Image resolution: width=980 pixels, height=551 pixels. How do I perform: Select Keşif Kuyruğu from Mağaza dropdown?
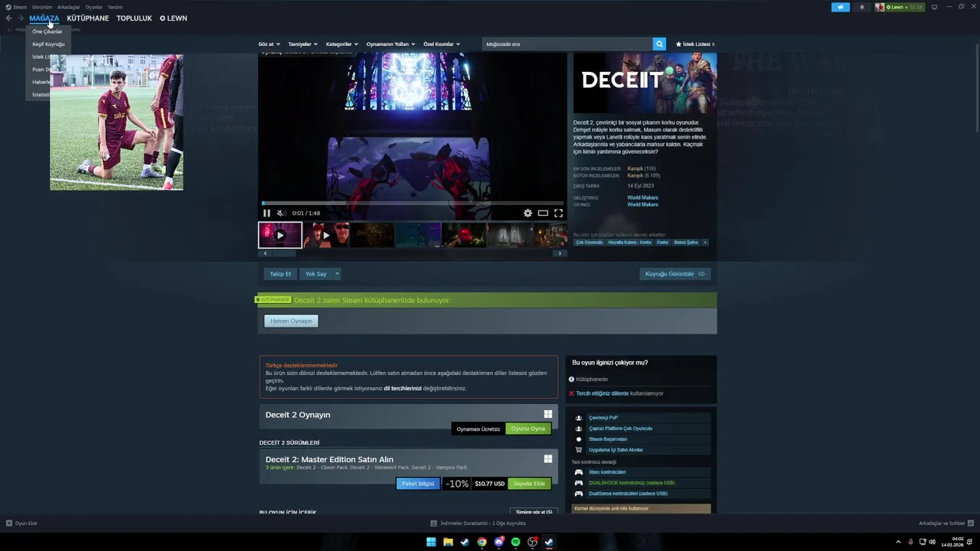[x=48, y=44]
